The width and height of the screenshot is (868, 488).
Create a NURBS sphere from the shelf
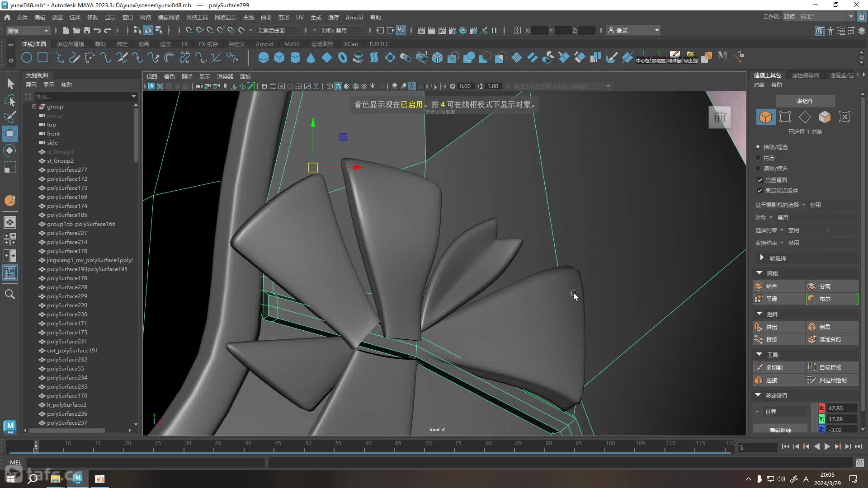pyautogui.click(x=263, y=57)
